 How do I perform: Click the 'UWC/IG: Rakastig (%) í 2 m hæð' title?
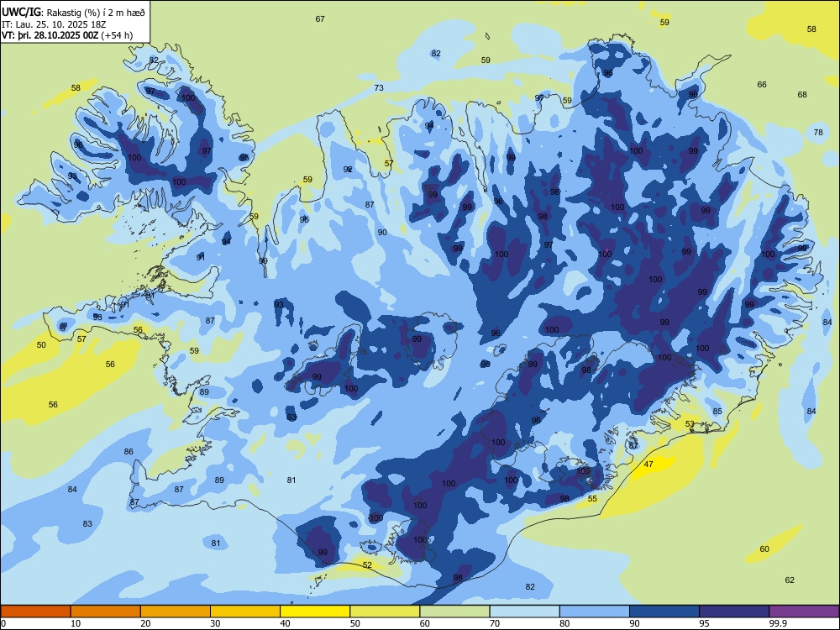[x=73, y=12]
